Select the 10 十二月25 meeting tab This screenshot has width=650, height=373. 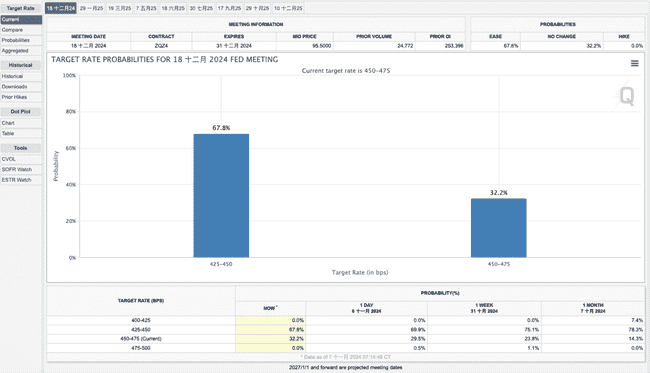(x=288, y=8)
